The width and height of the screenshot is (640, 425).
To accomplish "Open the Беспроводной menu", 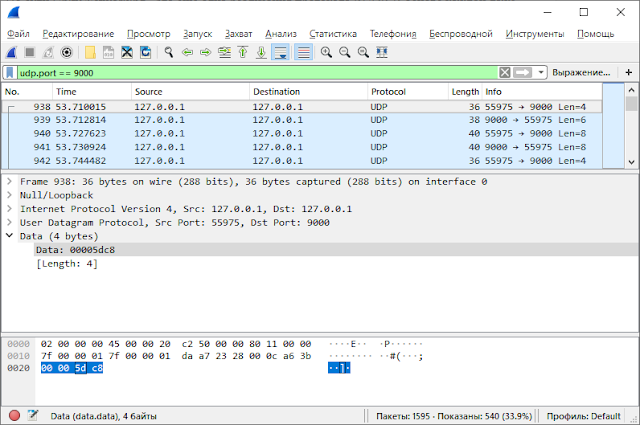I will click(461, 34).
